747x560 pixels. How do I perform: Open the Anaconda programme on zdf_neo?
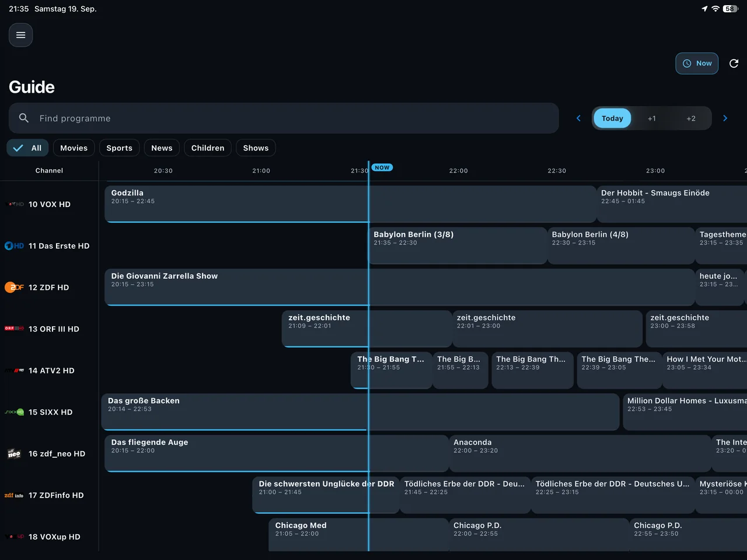tap(580, 453)
